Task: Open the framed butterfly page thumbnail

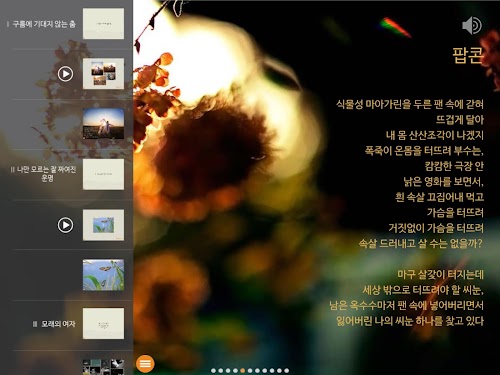Action: 103,225
